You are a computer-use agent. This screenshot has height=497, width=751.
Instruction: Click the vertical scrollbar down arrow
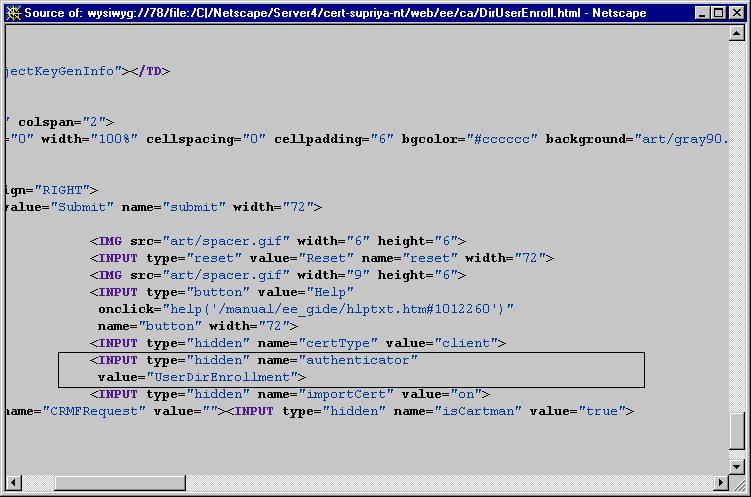[736, 466]
